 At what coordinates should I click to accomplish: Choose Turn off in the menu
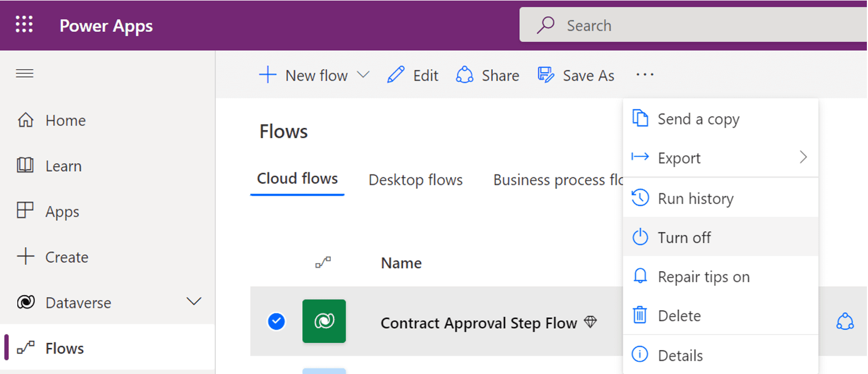(x=721, y=237)
